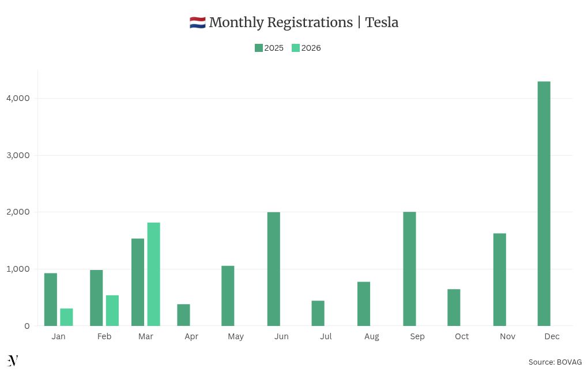588x375 pixels.
Task: Click the January 2026 light green bar
Action: click(66, 317)
